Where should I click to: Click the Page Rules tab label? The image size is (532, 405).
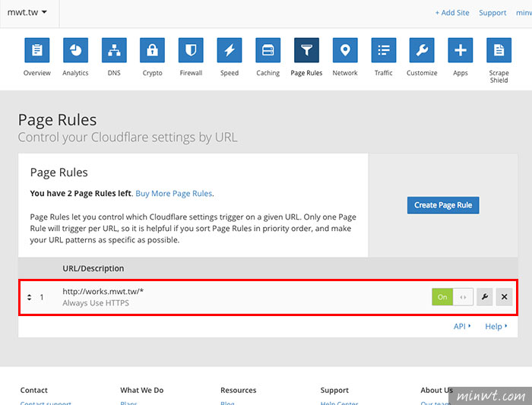(x=306, y=73)
